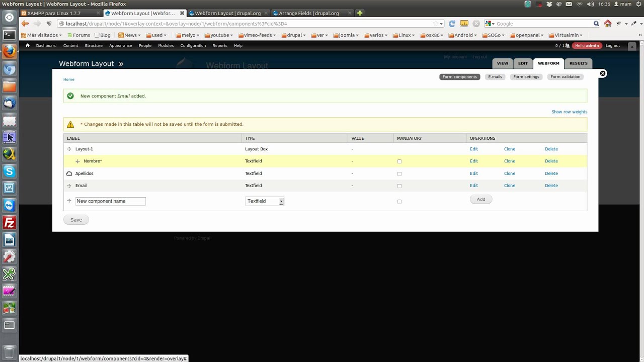Click the Firefox home icon
Viewport: 644px width, 362px height.
pos(608,24)
